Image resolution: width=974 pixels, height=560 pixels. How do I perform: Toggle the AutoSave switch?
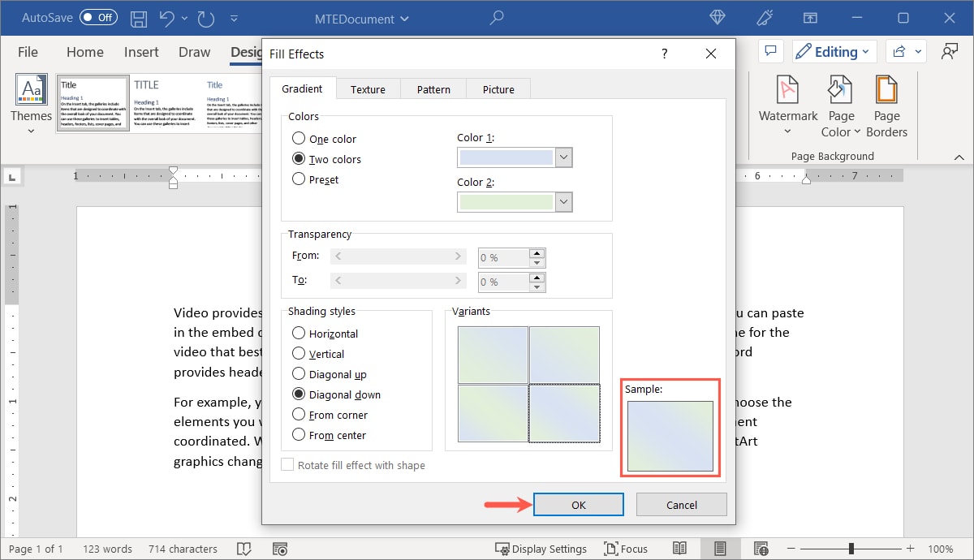click(97, 18)
